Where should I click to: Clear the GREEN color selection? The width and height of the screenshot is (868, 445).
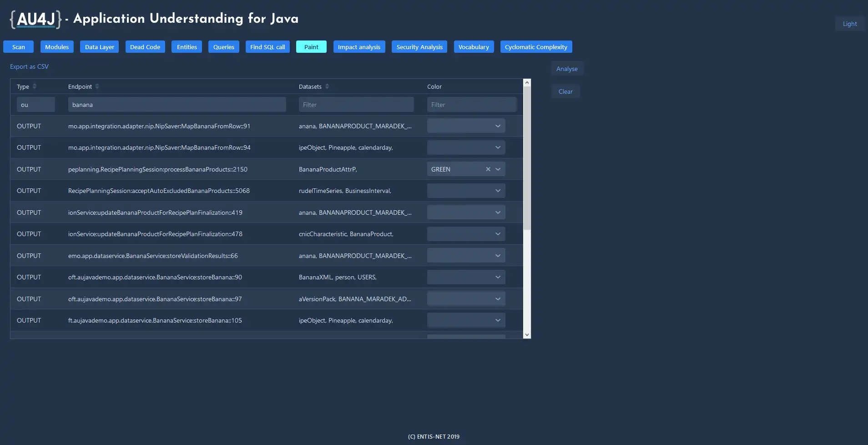tap(488, 169)
